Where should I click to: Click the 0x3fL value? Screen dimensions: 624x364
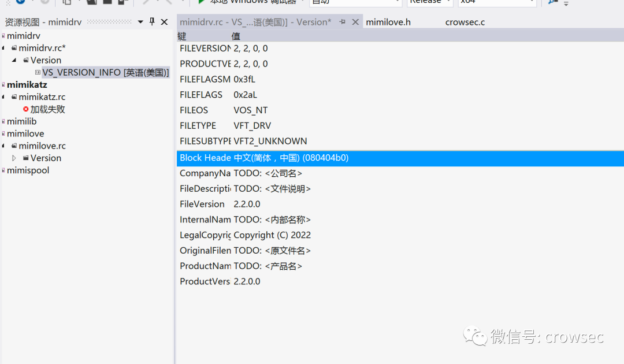click(x=244, y=80)
